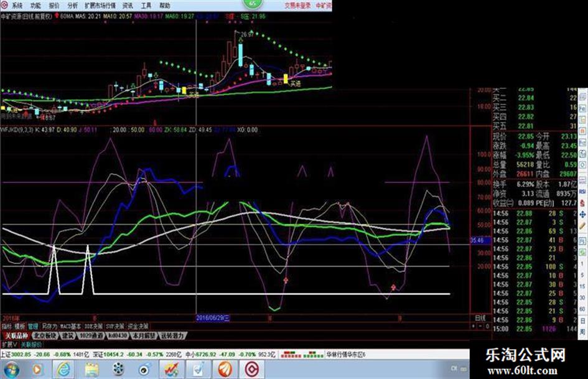Switch to the MACD基本 indicator tab
This screenshot has height=379, width=588.
70,326
